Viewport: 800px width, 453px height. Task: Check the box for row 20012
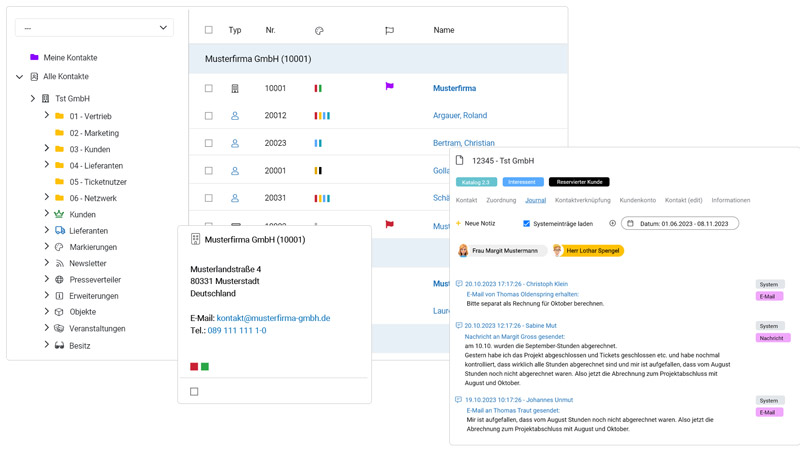pos(209,116)
